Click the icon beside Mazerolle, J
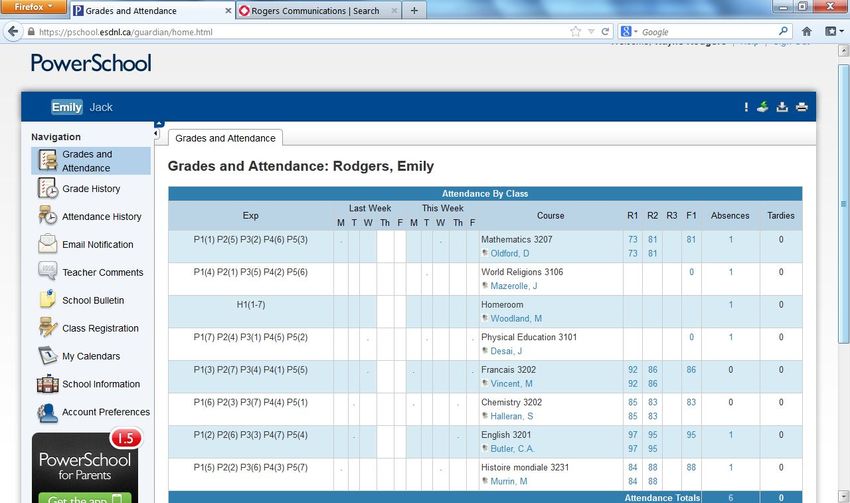This screenshot has width=850, height=503. pyautogui.click(x=485, y=285)
